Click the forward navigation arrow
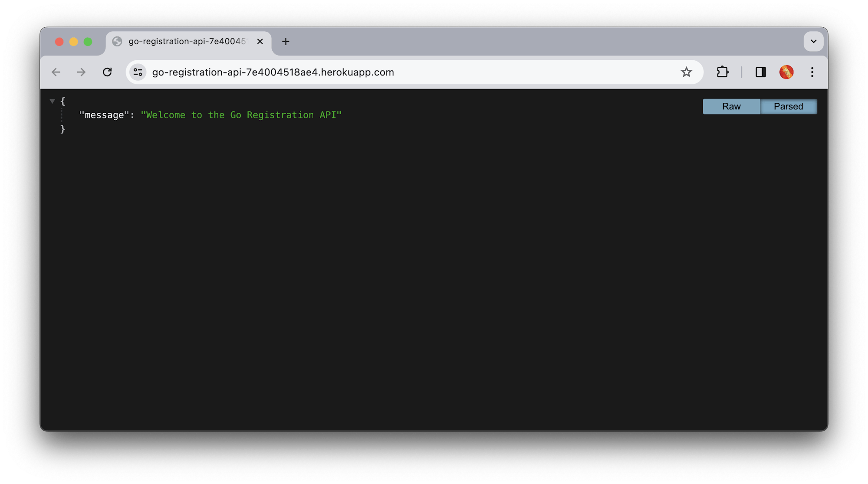This screenshot has width=868, height=484. [x=81, y=72]
